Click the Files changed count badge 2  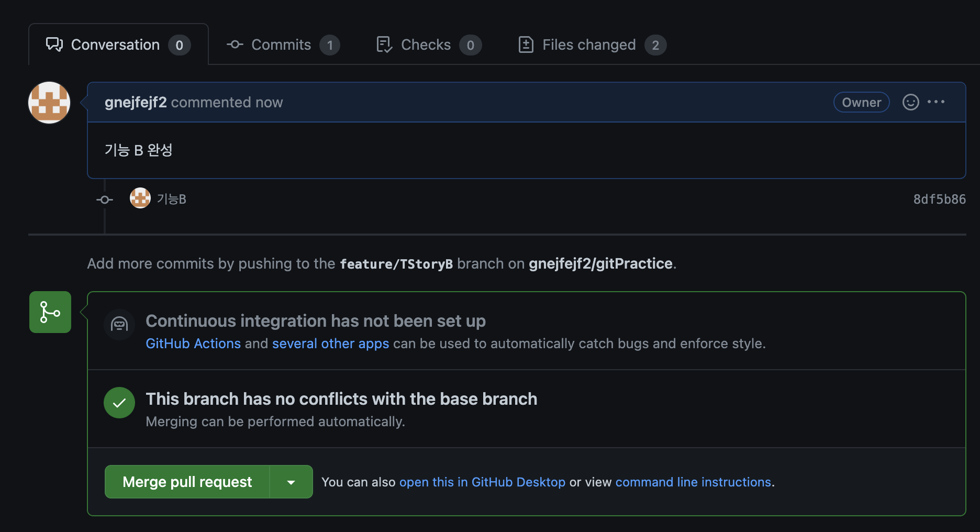(655, 45)
